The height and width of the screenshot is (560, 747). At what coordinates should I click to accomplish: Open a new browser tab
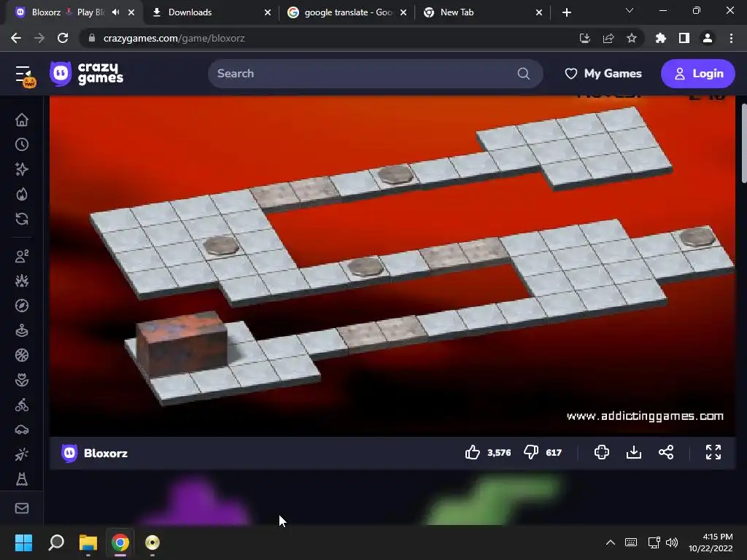(566, 12)
